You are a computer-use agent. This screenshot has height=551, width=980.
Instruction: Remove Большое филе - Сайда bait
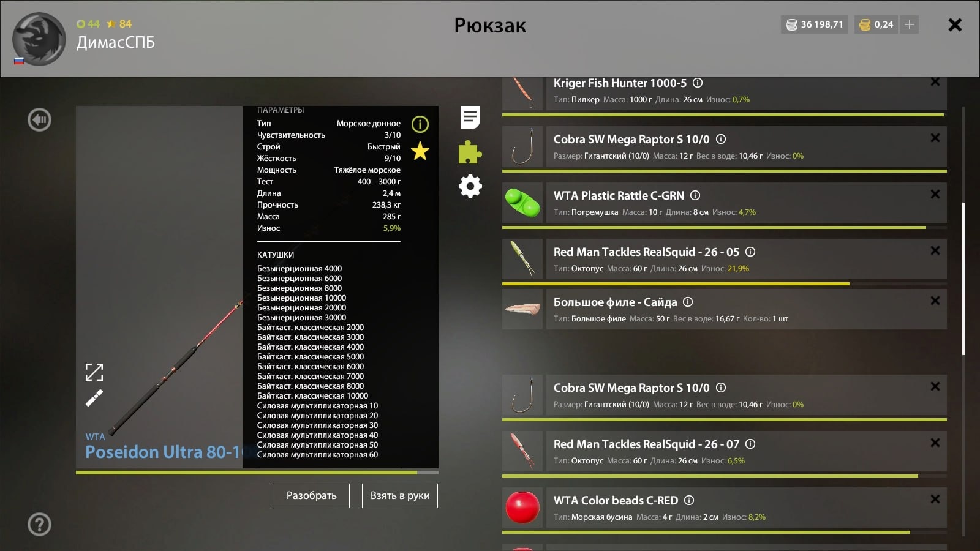coord(935,301)
